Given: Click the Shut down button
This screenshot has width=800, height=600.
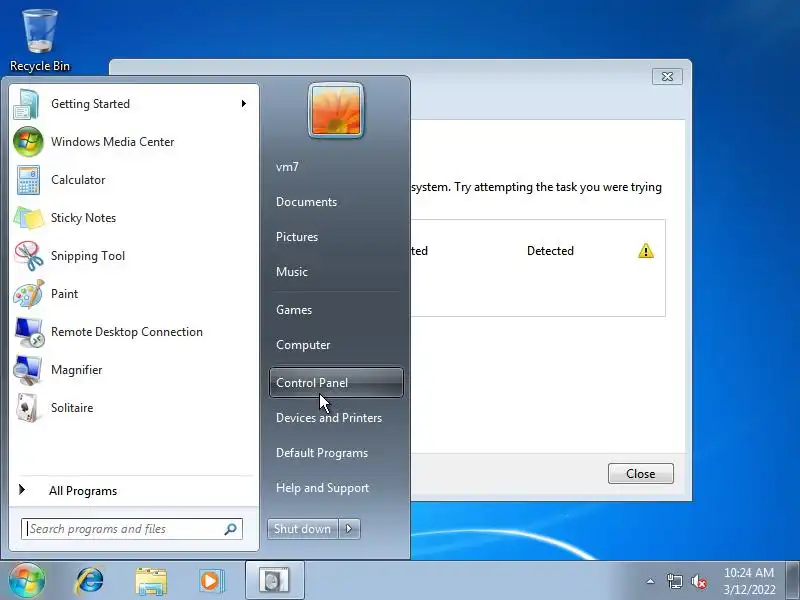Looking at the screenshot, I should pos(302,529).
